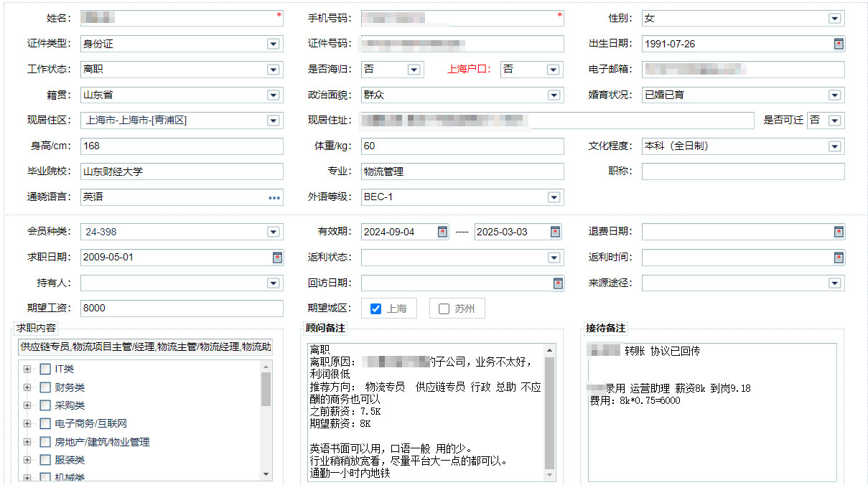The image size is (868, 485).
Task: Click the 求职内容 summary text field
Action: click(146, 347)
